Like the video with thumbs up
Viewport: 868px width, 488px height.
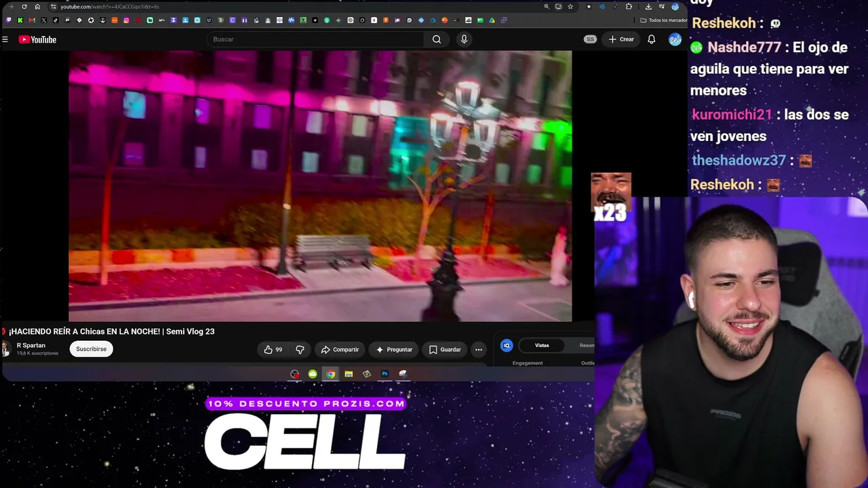click(273, 350)
